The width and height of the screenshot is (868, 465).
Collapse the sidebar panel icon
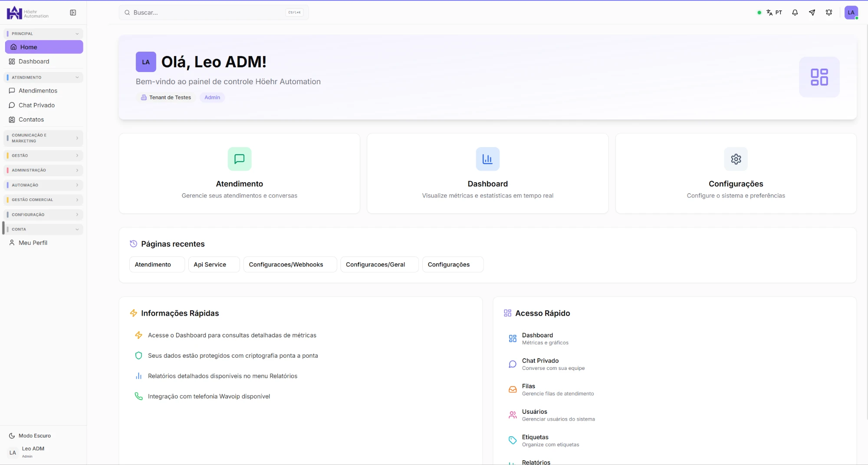[73, 13]
